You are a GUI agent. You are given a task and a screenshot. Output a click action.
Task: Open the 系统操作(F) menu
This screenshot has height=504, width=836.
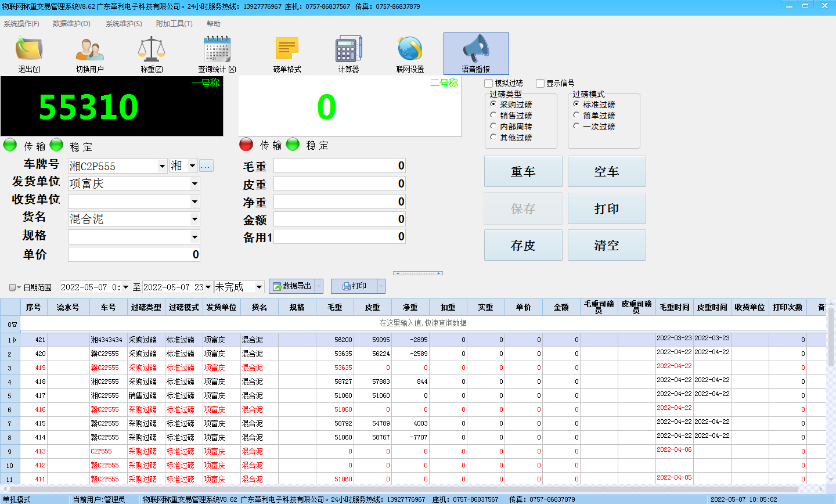click(x=21, y=24)
